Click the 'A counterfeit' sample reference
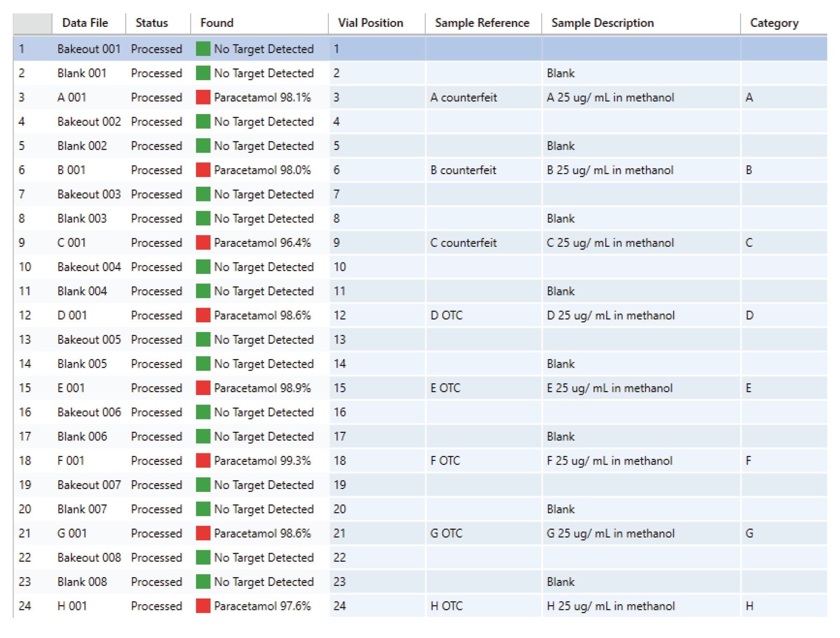 464,97
